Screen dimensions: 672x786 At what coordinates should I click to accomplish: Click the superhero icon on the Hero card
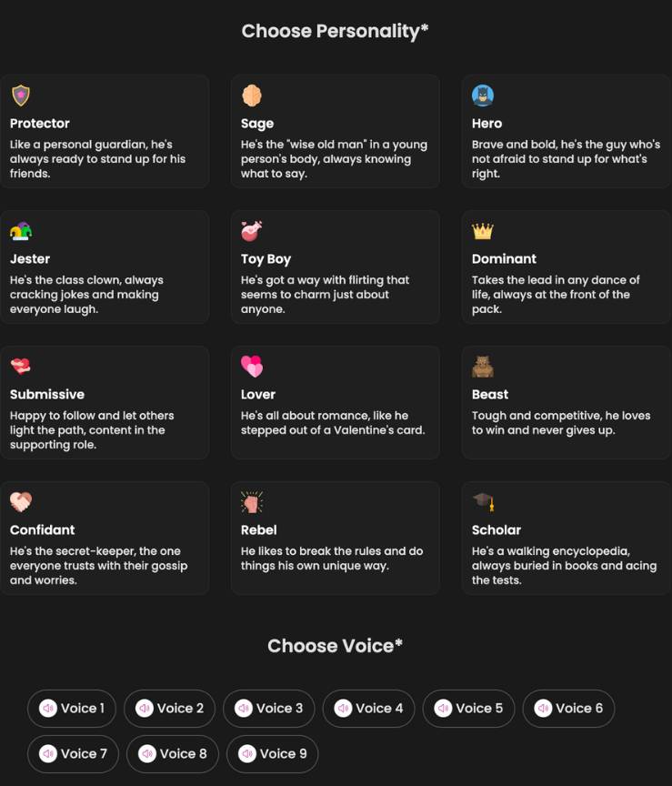tap(483, 95)
